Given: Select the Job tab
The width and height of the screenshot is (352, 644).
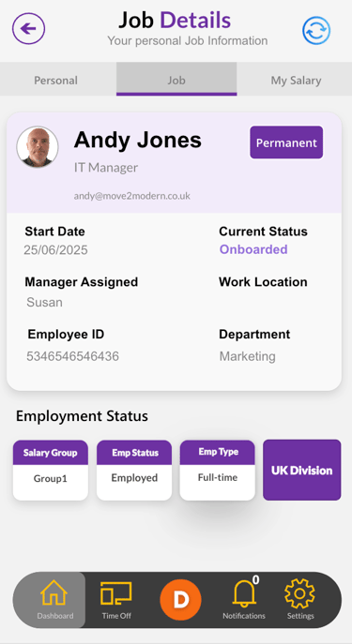Looking at the screenshot, I should (x=176, y=80).
